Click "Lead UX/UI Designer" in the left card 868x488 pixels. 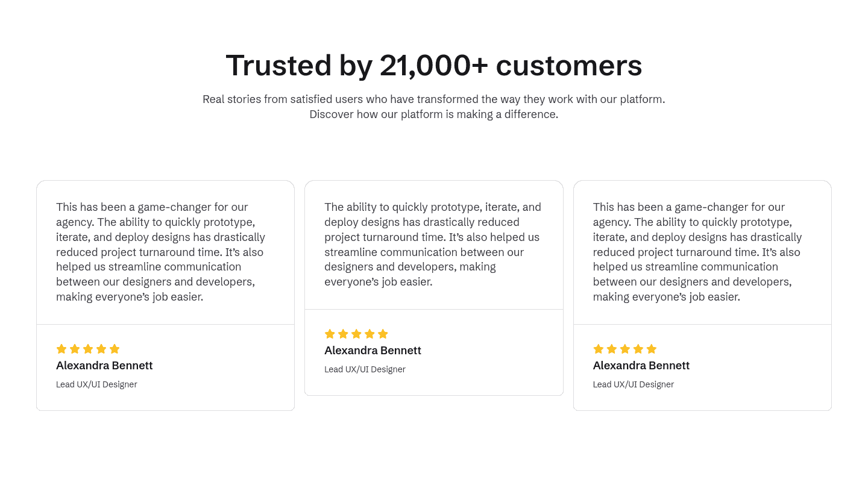click(x=96, y=384)
